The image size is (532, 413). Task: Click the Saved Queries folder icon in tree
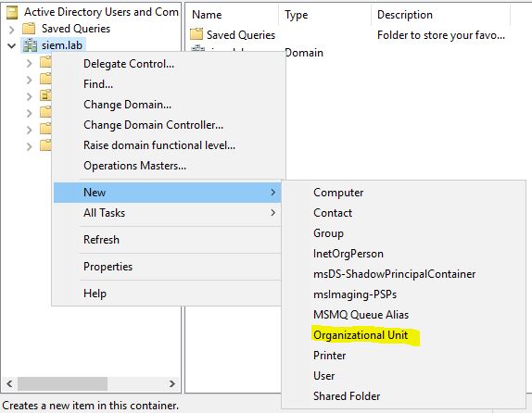point(29,29)
